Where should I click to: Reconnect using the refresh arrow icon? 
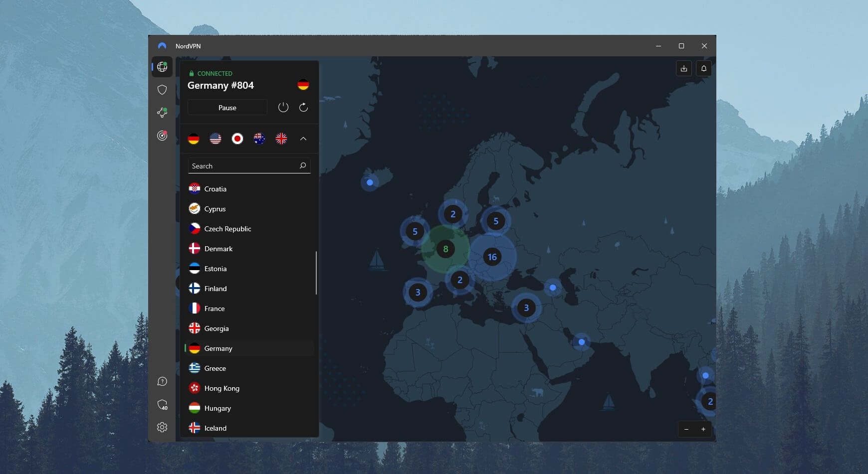[x=303, y=107]
